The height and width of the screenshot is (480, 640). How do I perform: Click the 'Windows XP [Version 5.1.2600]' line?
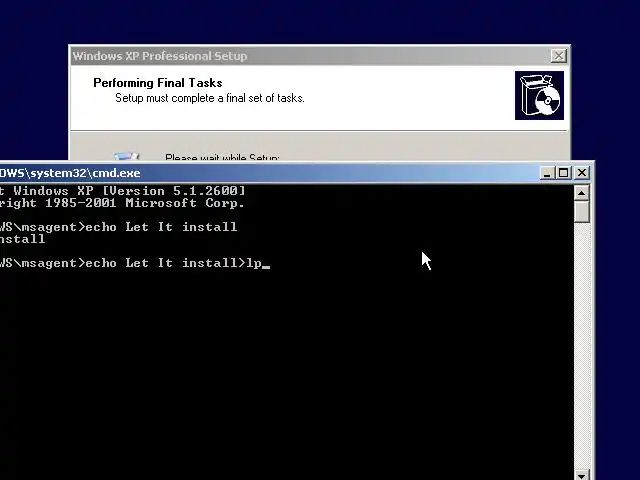pyautogui.click(x=122, y=191)
